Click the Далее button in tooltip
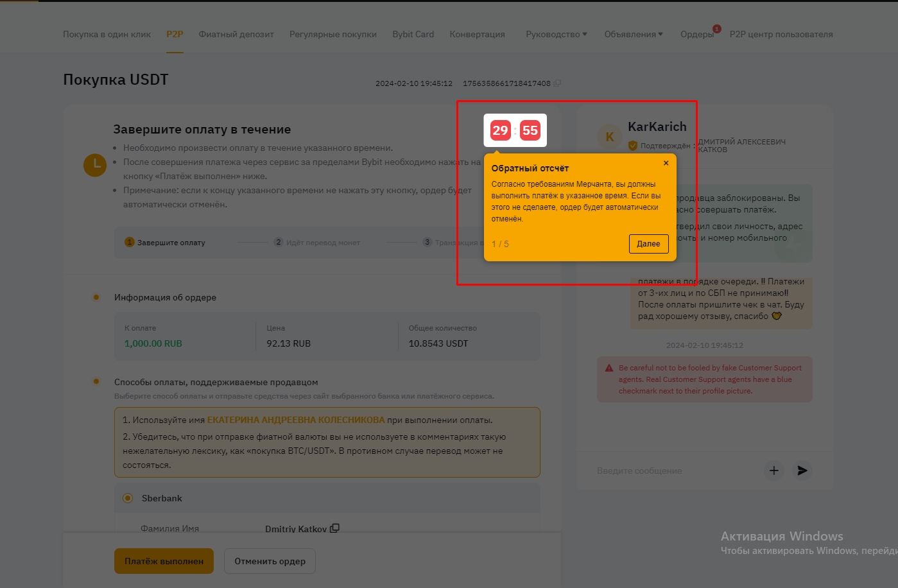Screen dimensions: 898x588 [x=648, y=244]
